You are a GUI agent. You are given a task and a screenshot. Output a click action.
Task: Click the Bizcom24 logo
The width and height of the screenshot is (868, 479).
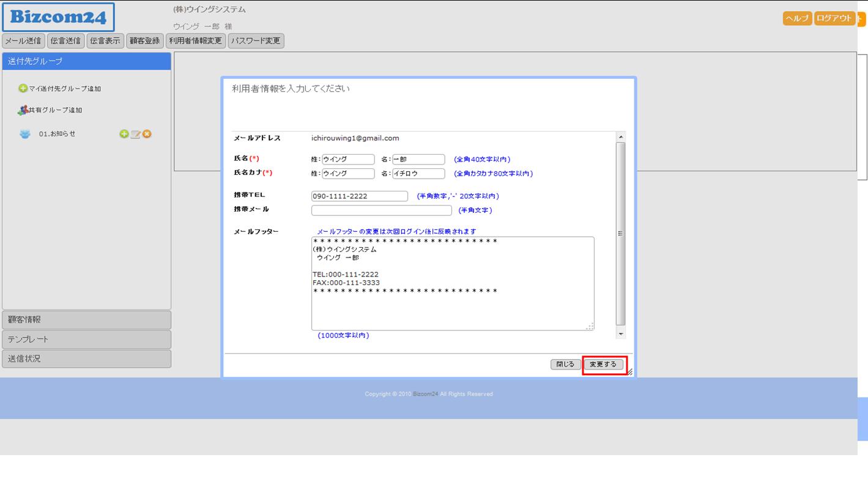[x=58, y=17]
